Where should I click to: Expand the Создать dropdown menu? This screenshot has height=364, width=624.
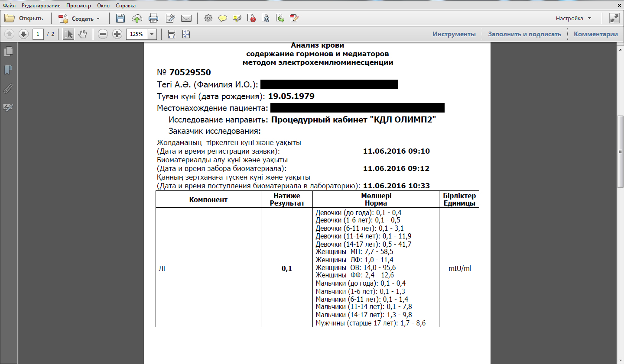(98, 19)
